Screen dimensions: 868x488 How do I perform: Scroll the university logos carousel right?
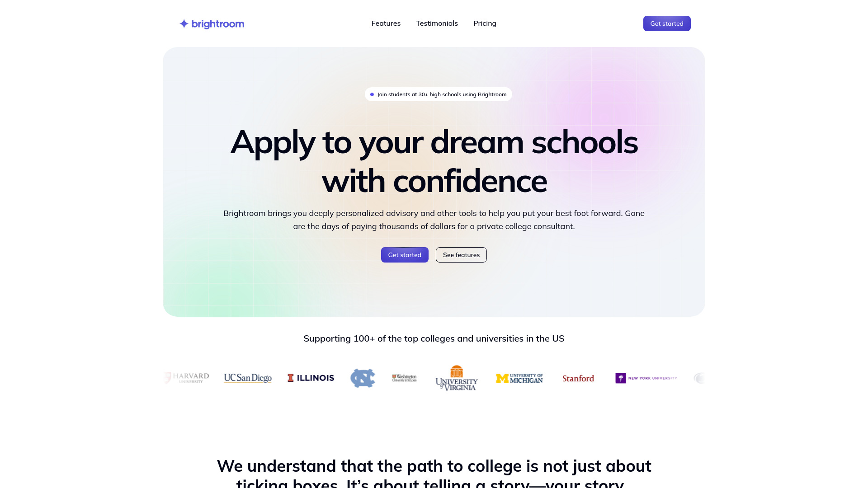698,377
